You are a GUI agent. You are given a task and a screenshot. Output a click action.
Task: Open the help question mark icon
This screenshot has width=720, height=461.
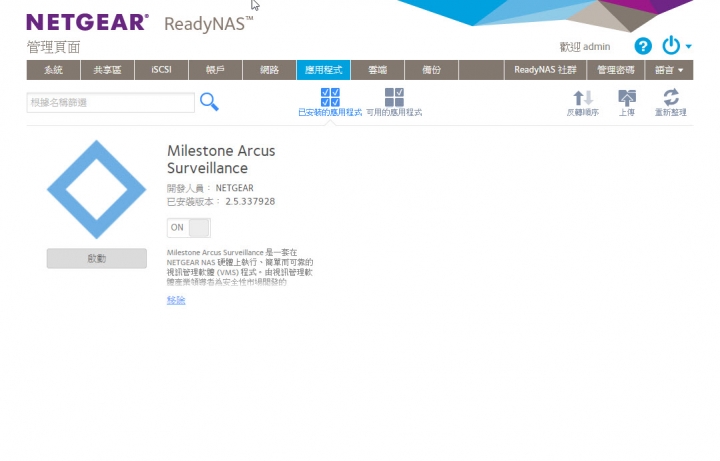point(643,46)
